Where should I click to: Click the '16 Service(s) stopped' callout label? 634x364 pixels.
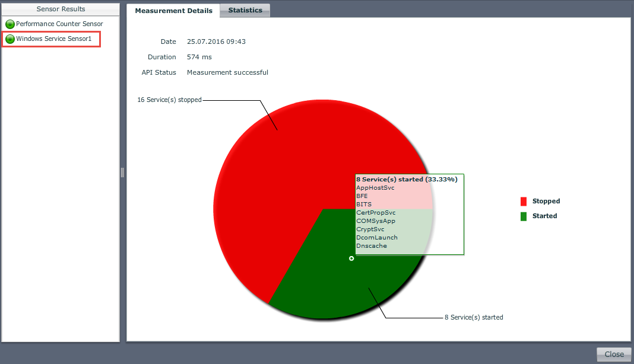coord(169,100)
